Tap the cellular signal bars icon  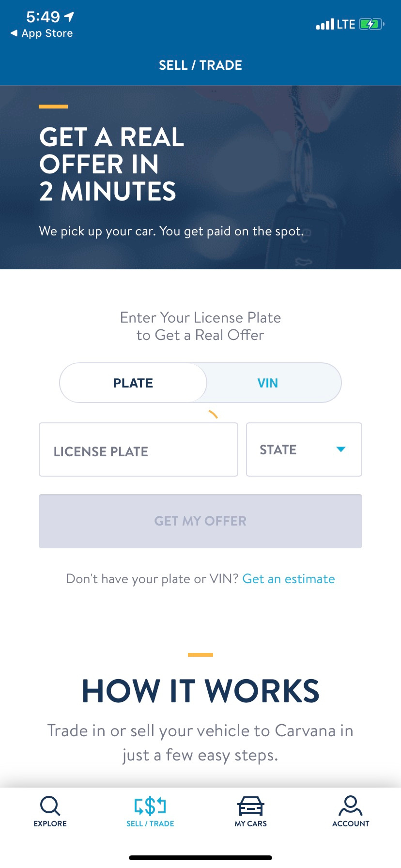click(x=325, y=24)
